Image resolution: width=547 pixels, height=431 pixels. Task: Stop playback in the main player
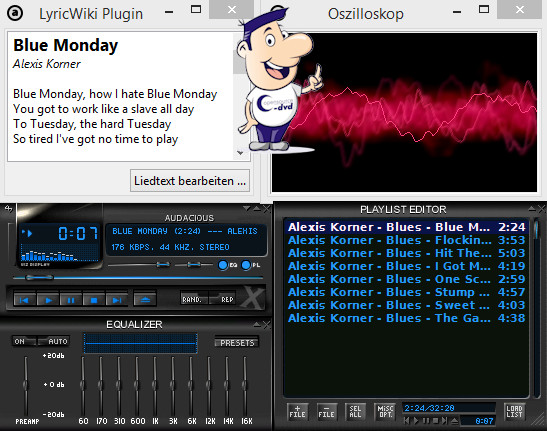tap(94, 300)
